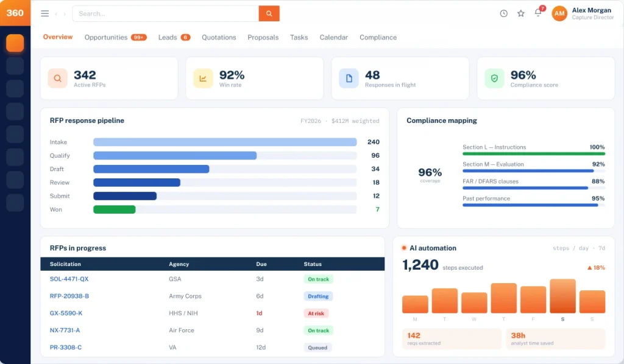The width and height of the screenshot is (624, 364).
Task: Open the Proposals tab
Action: click(x=263, y=37)
